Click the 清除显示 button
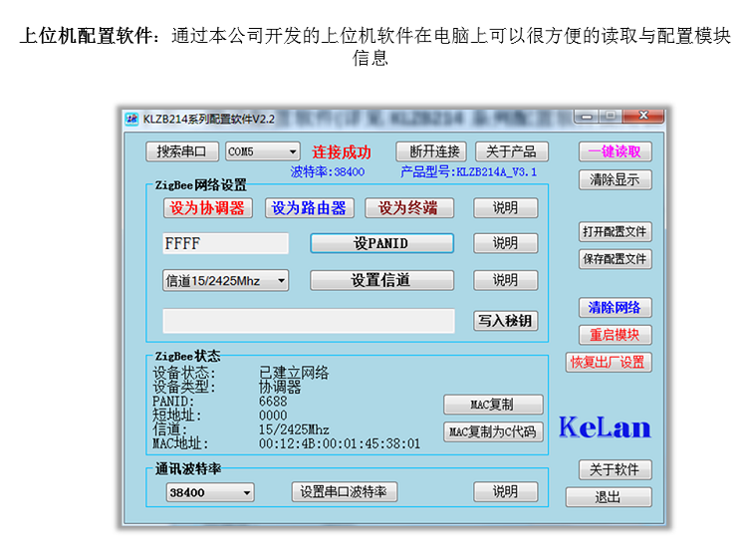747x560 pixels. click(616, 179)
